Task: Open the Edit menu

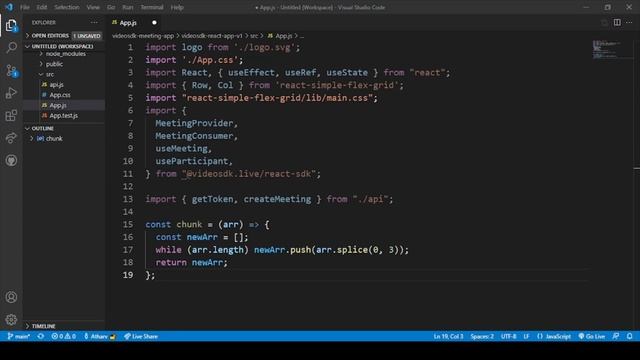Action: (42, 7)
